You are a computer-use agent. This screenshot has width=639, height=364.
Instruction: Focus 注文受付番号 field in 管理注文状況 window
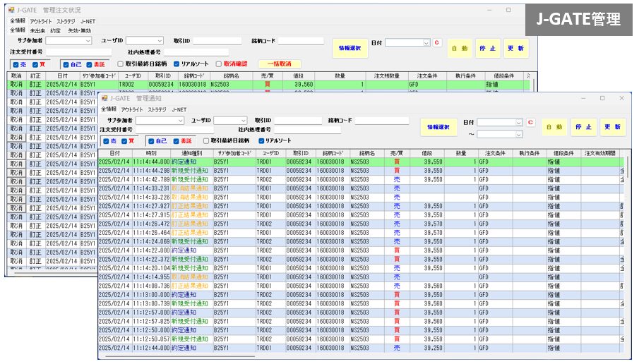pyautogui.click(x=78, y=52)
